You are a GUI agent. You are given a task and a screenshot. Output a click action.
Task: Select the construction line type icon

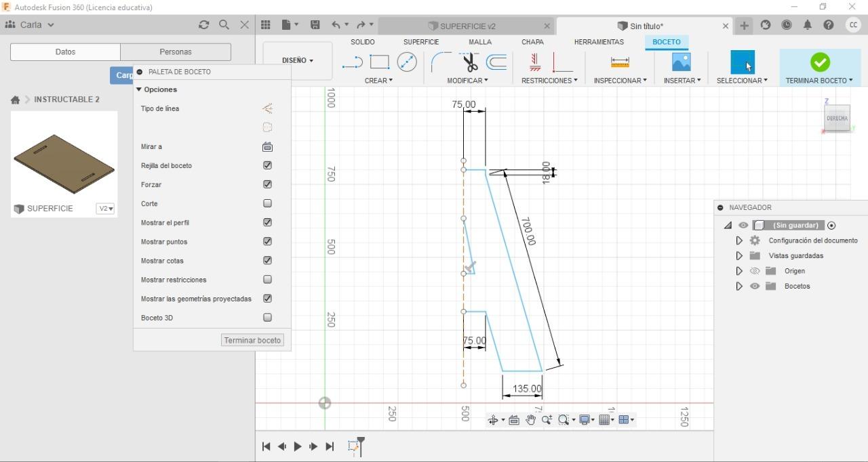pos(267,108)
